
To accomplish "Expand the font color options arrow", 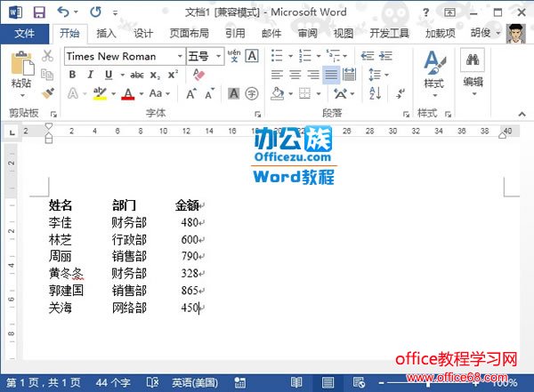I will point(142,93).
